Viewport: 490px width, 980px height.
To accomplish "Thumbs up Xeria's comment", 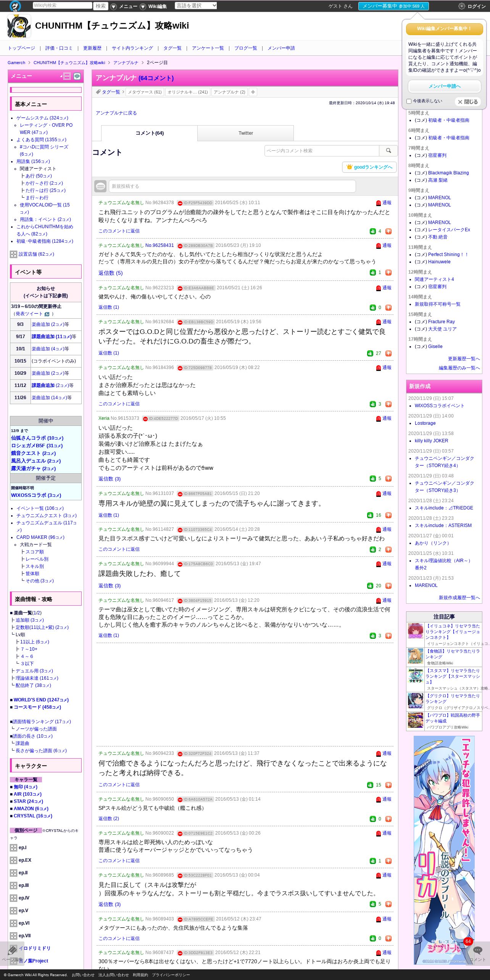I will [373, 479].
